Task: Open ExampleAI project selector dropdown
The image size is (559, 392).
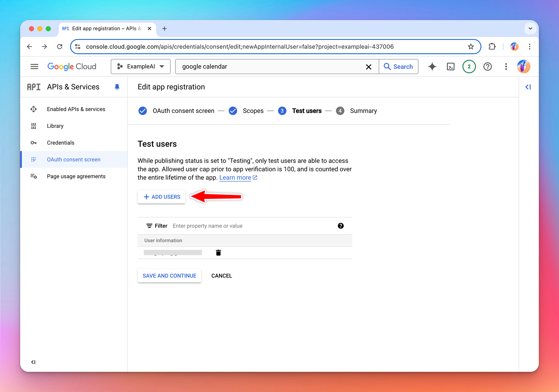Action: pos(141,67)
